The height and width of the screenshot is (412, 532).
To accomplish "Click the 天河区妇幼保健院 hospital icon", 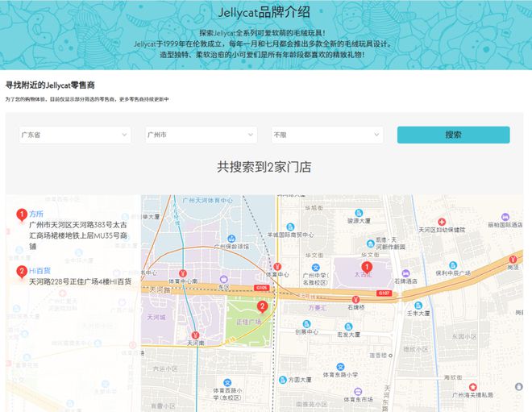I will (442, 222).
